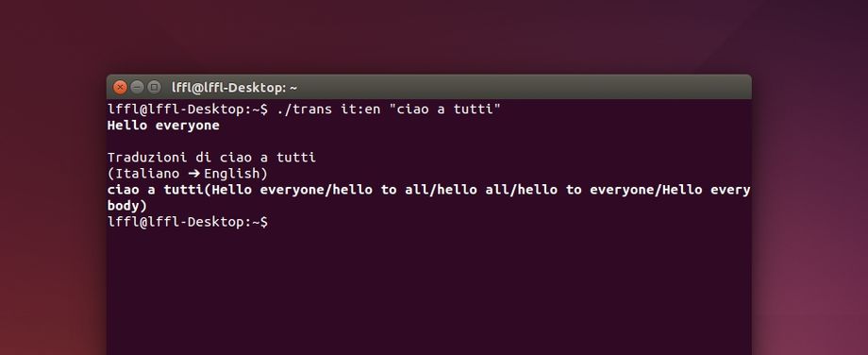The height and width of the screenshot is (355, 868).
Task: Maximize the terminal window
Action: pos(155,87)
